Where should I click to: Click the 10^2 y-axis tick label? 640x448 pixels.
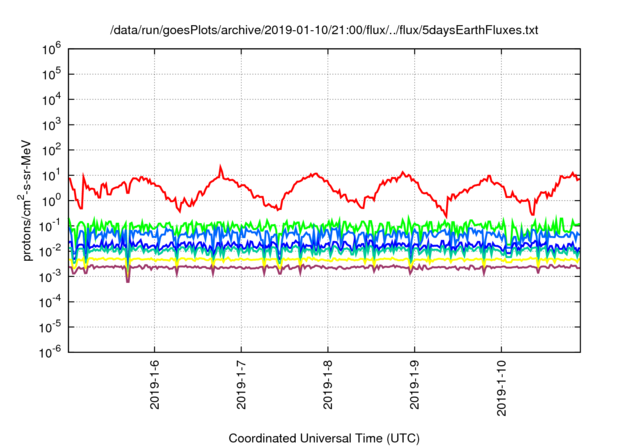[x=51, y=150]
